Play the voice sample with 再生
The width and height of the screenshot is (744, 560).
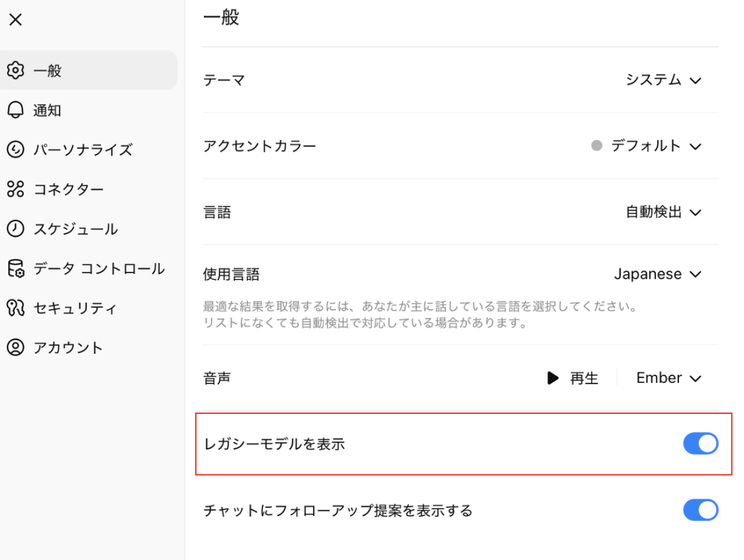tap(572, 378)
